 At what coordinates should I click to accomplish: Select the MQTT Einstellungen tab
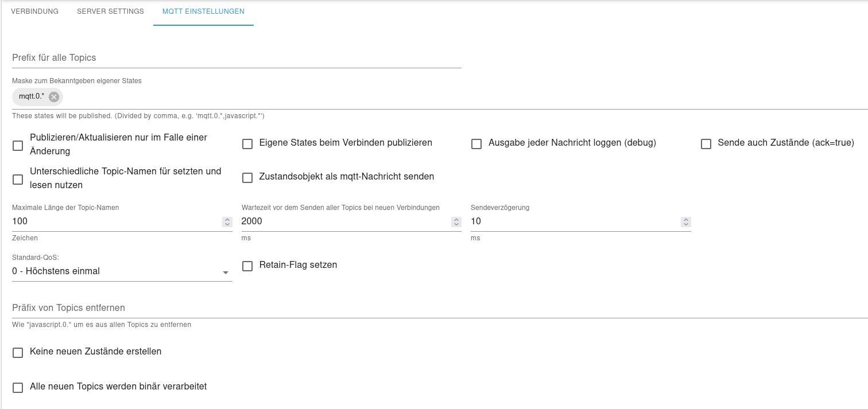point(203,11)
